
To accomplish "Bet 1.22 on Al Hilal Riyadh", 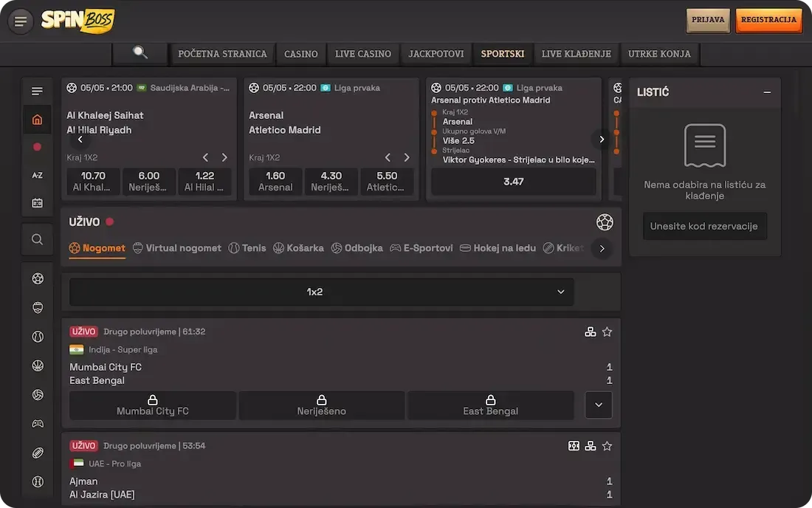I will (205, 182).
